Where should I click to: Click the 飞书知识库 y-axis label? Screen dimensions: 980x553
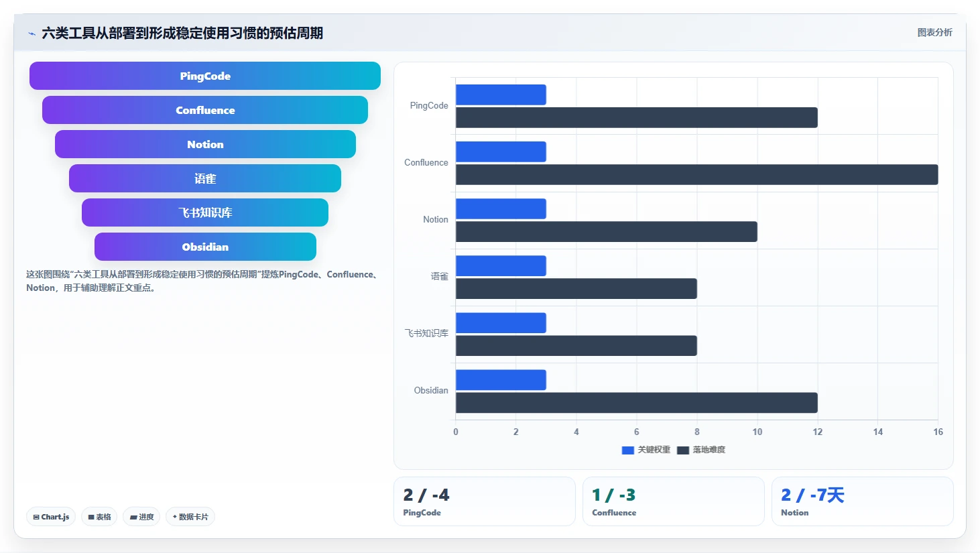coord(426,333)
